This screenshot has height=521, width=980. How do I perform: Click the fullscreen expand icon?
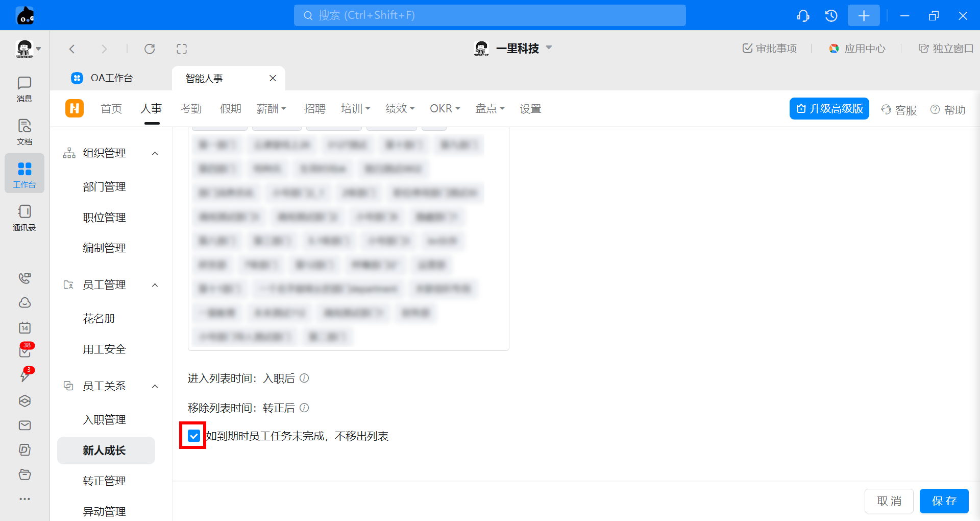[182, 49]
